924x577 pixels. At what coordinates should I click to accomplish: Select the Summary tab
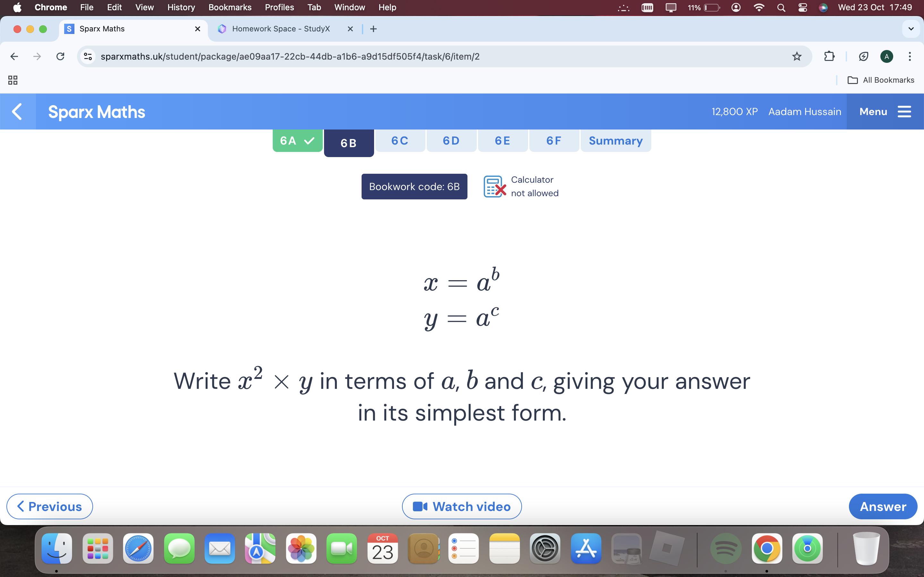click(615, 140)
